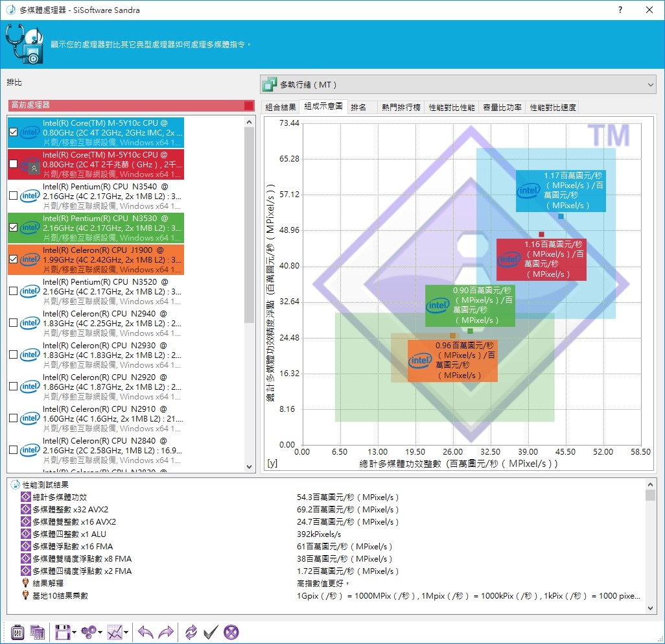Click the diamond icon beside 多媒體四精度浮點數 x2 FMA
This screenshot has width=665, height=644.
pyautogui.click(x=25, y=571)
